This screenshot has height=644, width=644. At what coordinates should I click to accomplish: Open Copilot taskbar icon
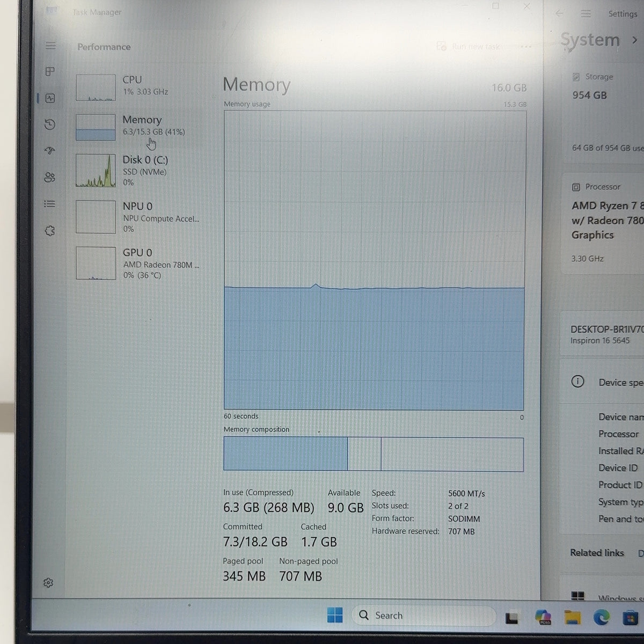pos(543,617)
